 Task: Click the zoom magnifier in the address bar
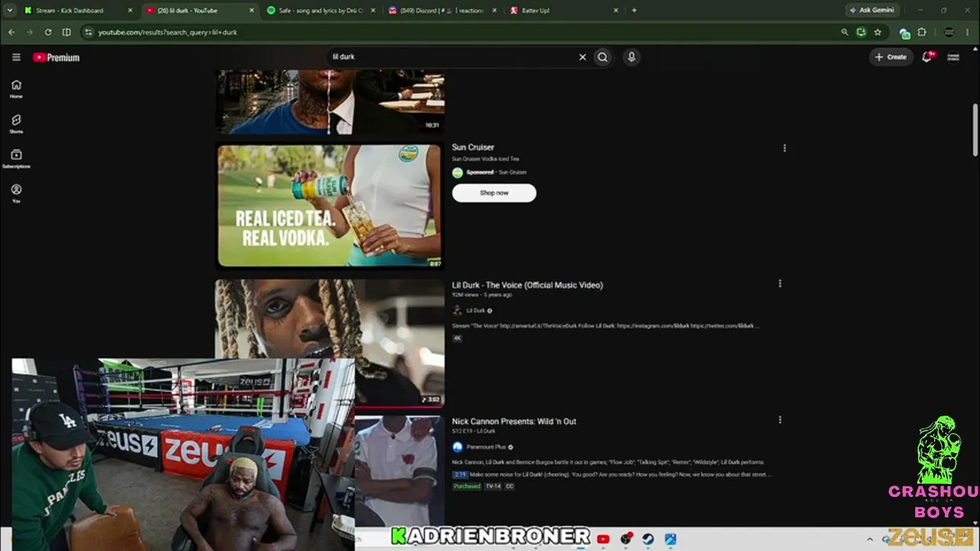(x=844, y=32)
